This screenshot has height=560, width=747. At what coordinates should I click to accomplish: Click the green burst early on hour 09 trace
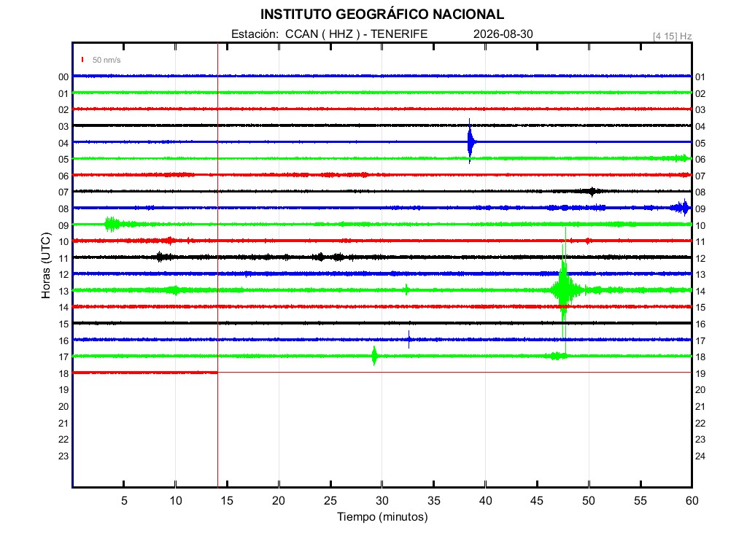click(113, 225)
